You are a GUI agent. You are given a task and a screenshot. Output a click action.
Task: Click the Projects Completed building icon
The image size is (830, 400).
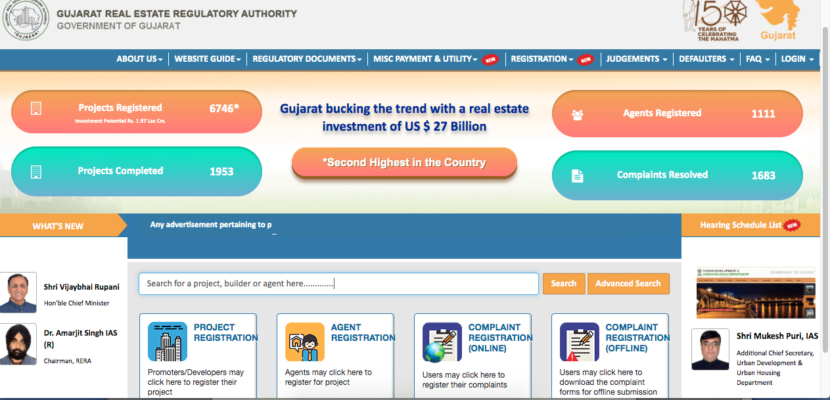36,171
